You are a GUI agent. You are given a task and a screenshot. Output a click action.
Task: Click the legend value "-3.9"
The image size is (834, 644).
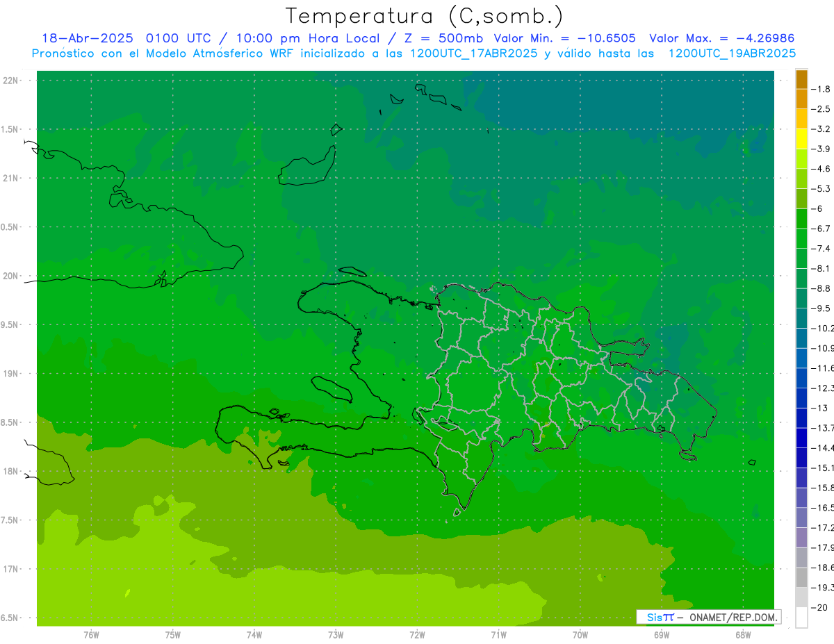[x=820, y=149]
